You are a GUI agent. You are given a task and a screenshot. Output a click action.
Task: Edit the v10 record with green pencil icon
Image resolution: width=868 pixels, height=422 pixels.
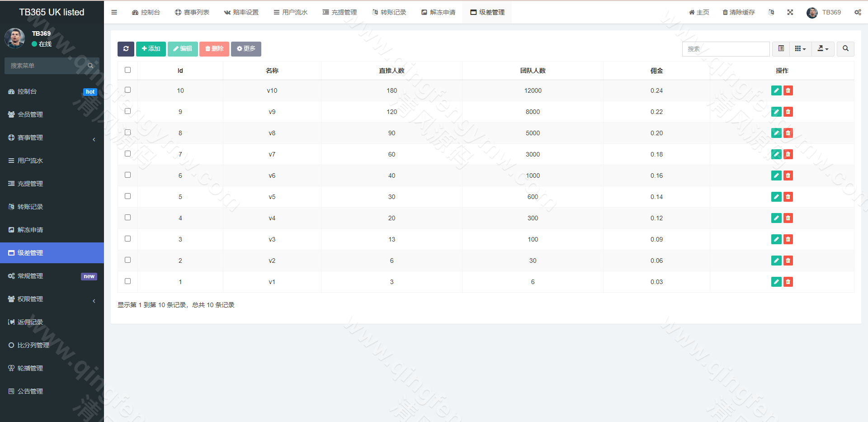pyautogui.click(x=776, y=90)
